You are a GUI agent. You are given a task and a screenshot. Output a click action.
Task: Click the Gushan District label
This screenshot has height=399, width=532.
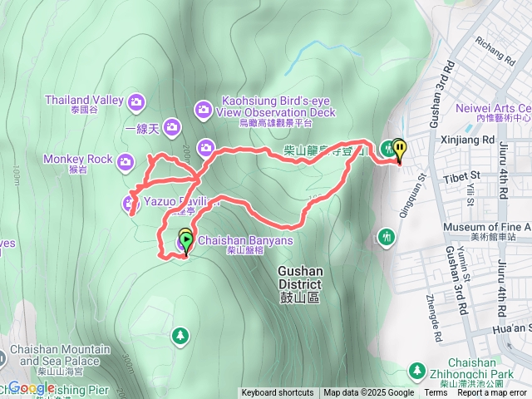pyautogui.click(x=300, y=284)
